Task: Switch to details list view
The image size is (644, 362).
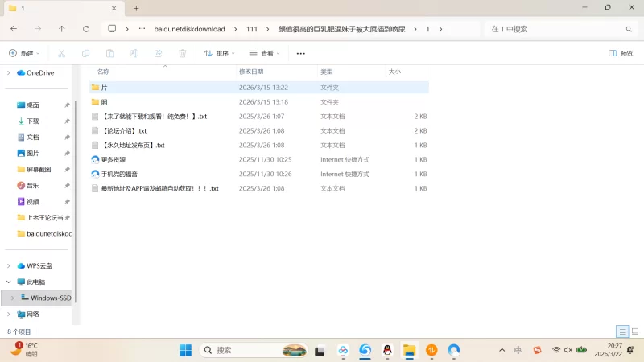Action: [x=622, y=331]
